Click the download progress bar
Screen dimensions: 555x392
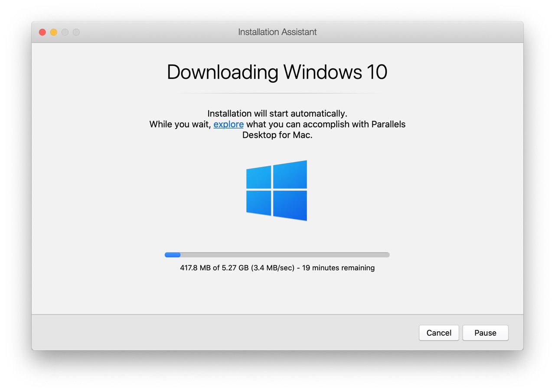(277, 255)
